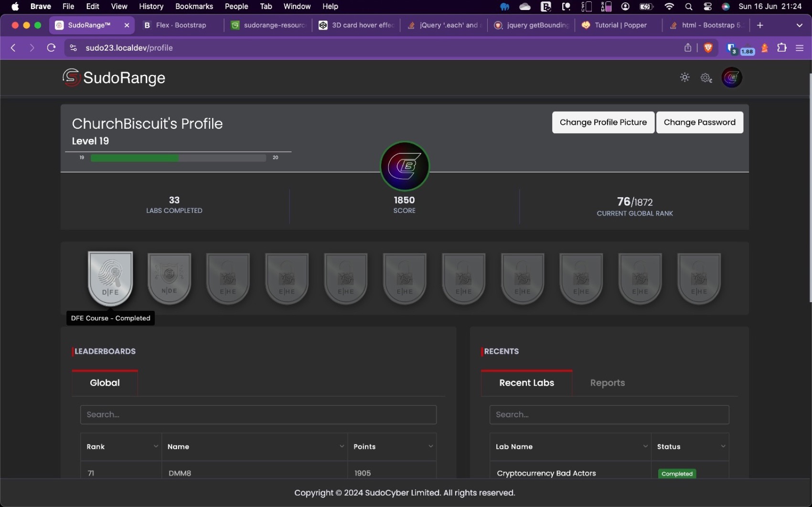Click the Cryptocurrency Bad Actors lab row
The image size is (812, 507).
tap(546, 473)
